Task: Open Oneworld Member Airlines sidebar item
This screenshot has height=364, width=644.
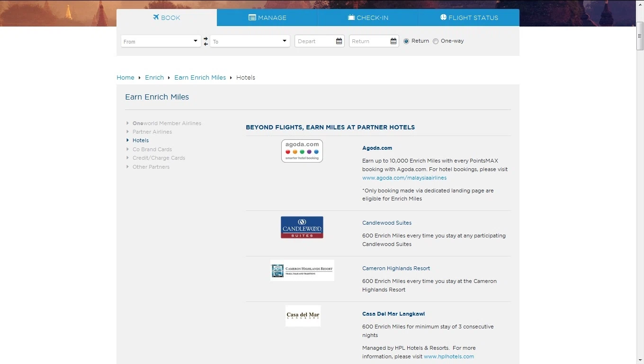Action: coord(167,123)
